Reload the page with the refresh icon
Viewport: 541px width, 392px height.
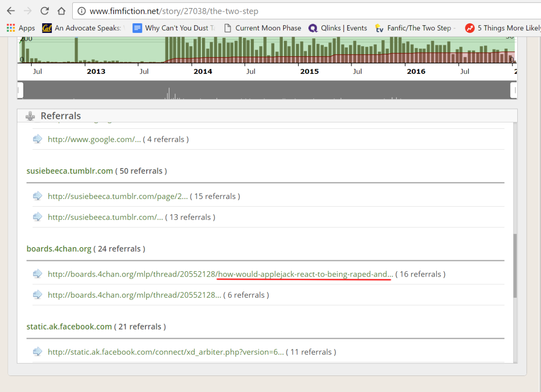(x=44, y=11)
